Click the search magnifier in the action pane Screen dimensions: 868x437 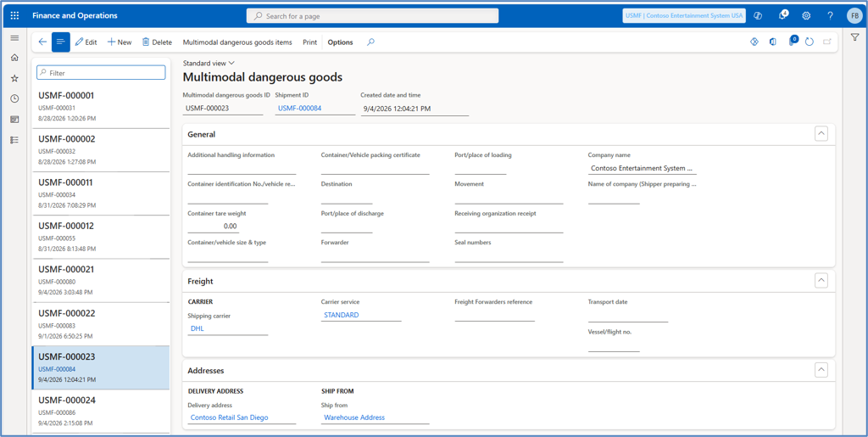click(x=371, y=42)
